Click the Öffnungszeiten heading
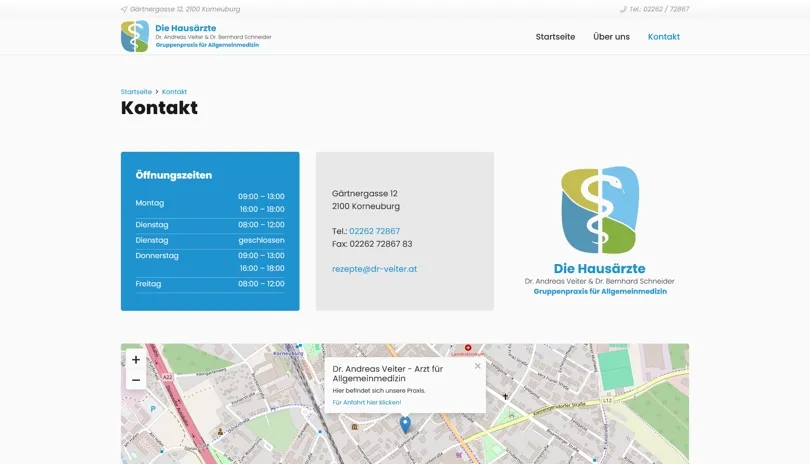Screen dimensions: 810x464 pyautogui.click(x=174, y=175)
